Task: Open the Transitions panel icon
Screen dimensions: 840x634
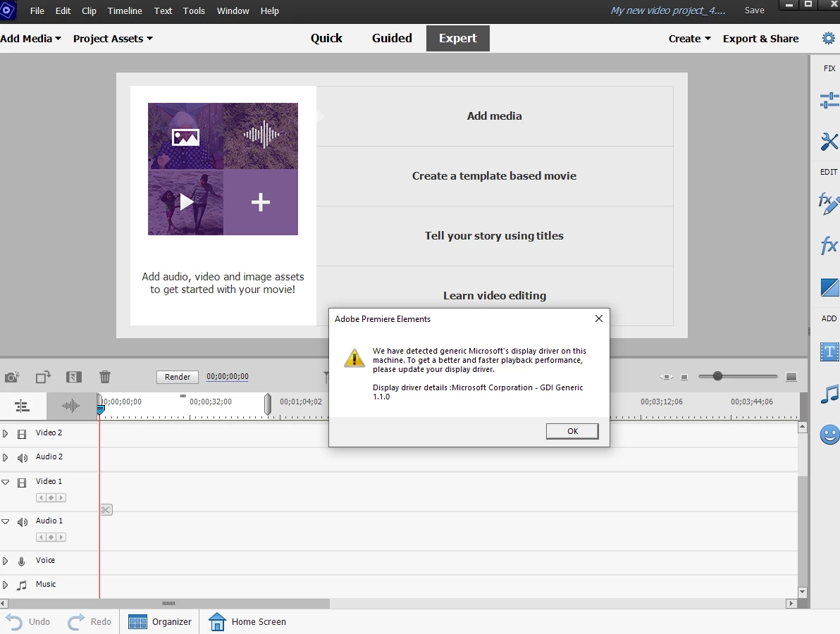Action: [829, 287]
